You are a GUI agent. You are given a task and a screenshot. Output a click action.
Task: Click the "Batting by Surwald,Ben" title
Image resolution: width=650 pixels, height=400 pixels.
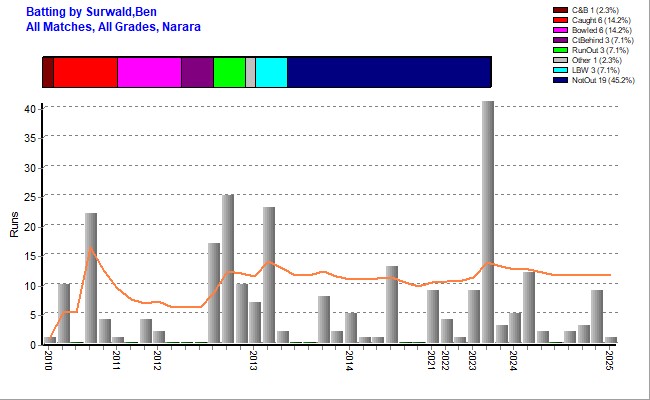(91, 11)
